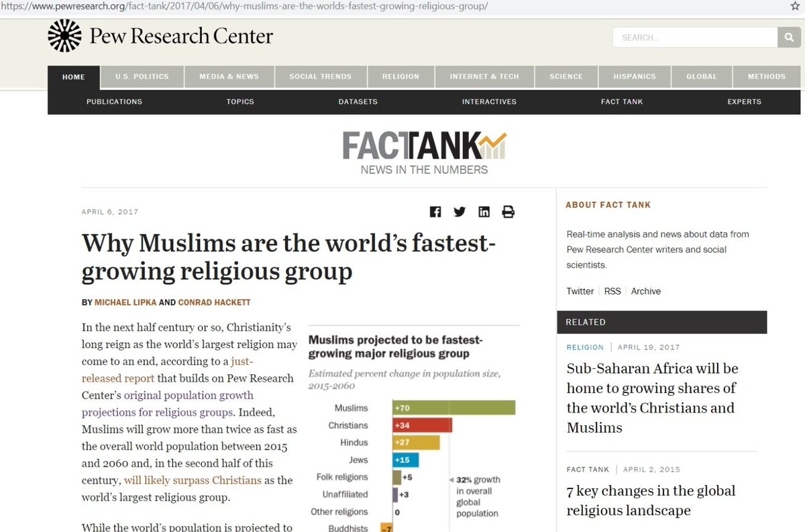805x532 pixels.
Task: Go to Publications section
Action: 115,102
